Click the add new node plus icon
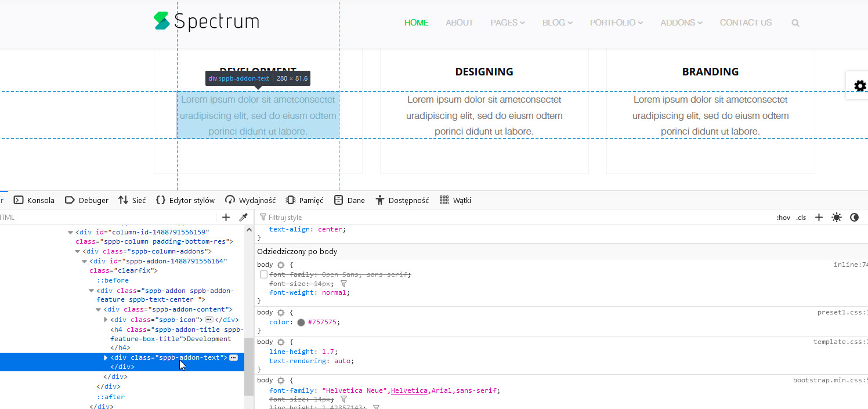This screenshot has height=409, width=868. point(226,217)
